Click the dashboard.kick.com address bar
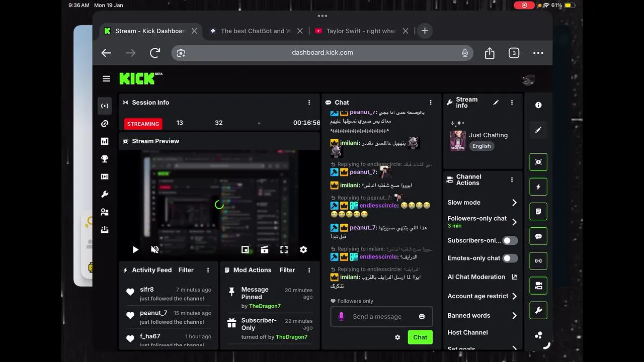Image resolution: width=644 pixels, height=362 pixels. tap(323, 53)
